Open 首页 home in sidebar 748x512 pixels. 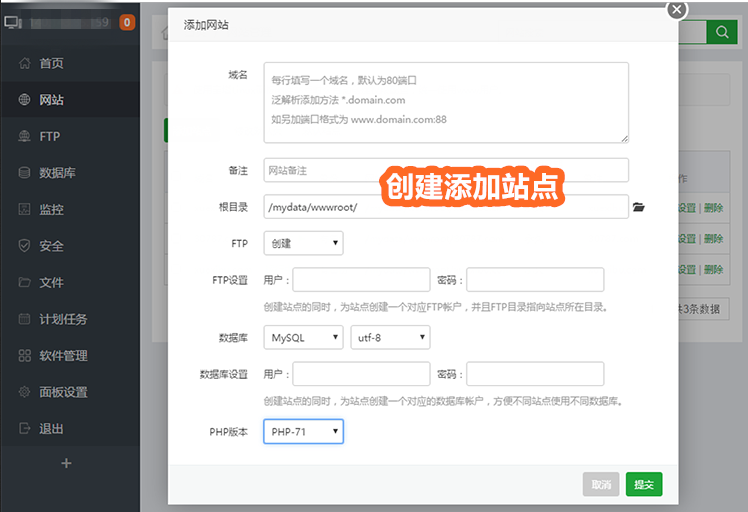tap(52, 63)
